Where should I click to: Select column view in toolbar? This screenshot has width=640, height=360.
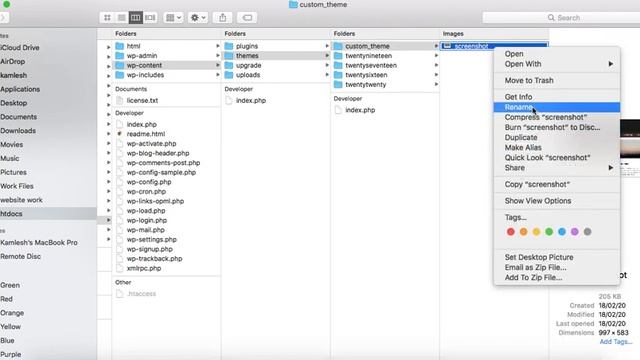click(136, 18)
